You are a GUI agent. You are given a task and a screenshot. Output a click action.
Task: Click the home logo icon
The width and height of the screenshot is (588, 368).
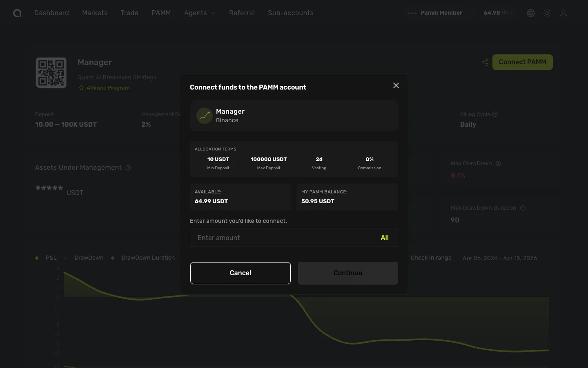[17, 13]
